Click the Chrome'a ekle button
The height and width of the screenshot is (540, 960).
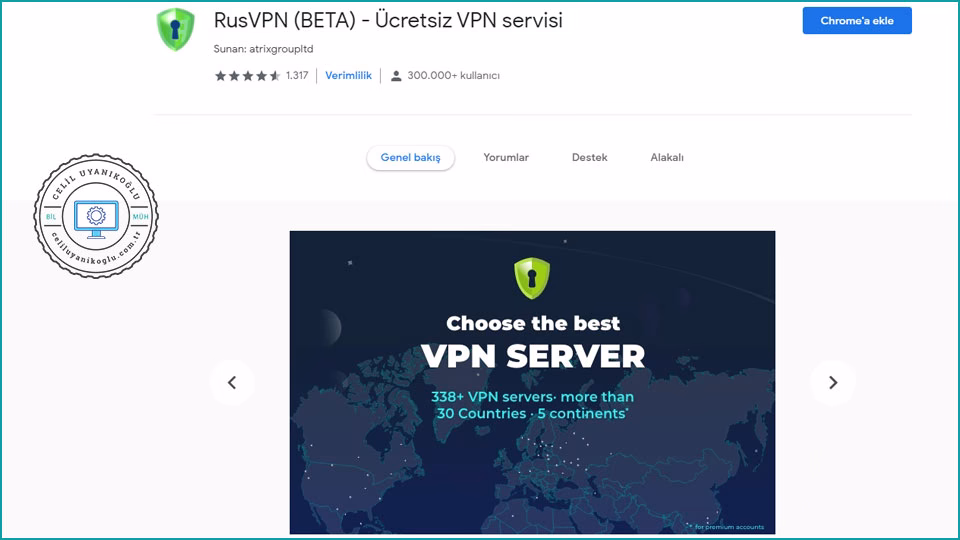click(x=857, y=21)
